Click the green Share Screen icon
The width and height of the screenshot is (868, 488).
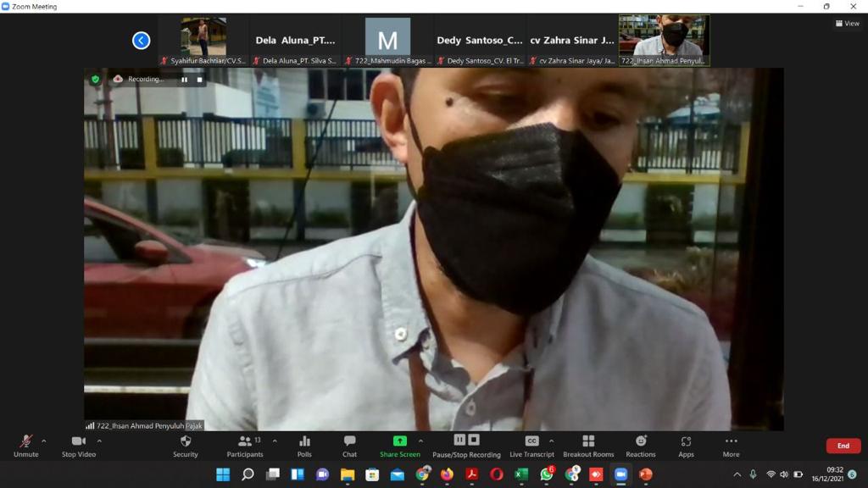click(399, 441)
